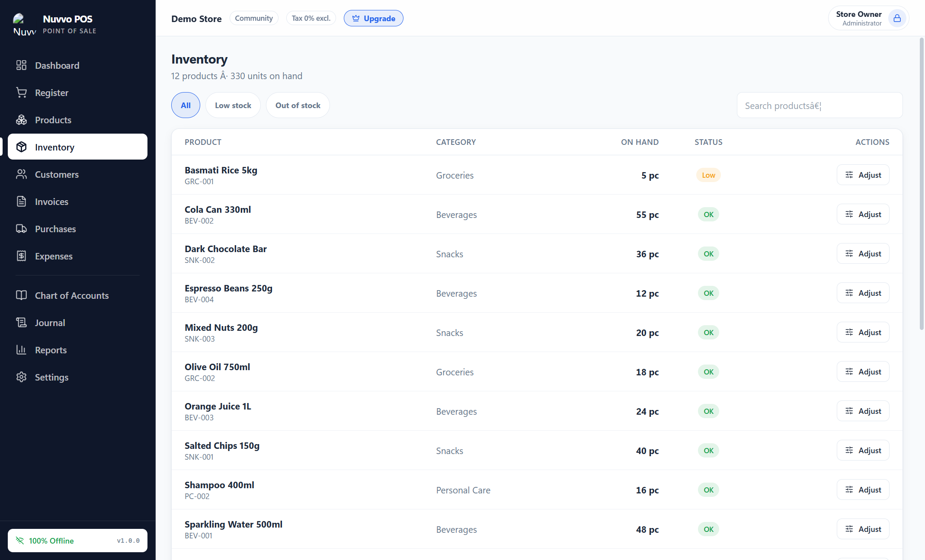Viewport: 925px width, 560px height.
Task: Click the CATEGORY column header
Action: 456,142
